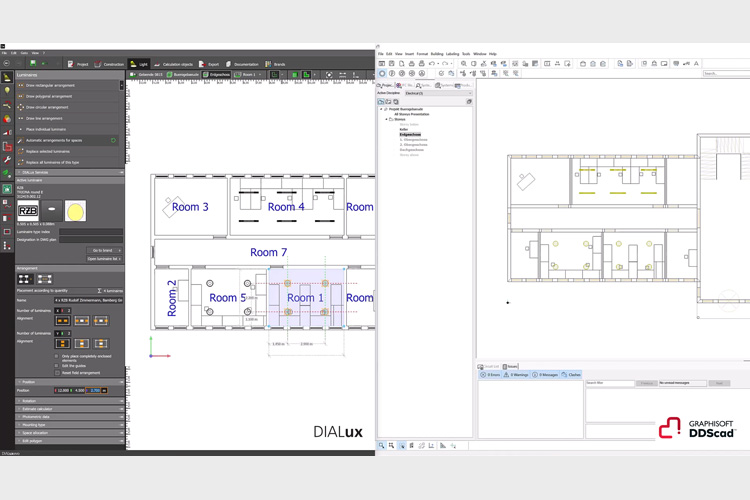The image size is (750, 500).
Task: Choose Draw line arrangement
Action: (68, 118)
